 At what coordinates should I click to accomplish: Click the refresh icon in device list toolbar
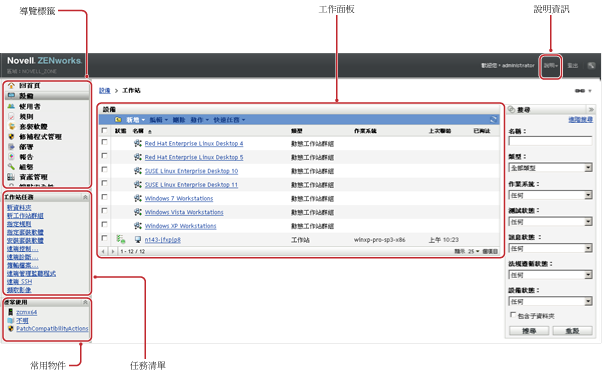494,120
